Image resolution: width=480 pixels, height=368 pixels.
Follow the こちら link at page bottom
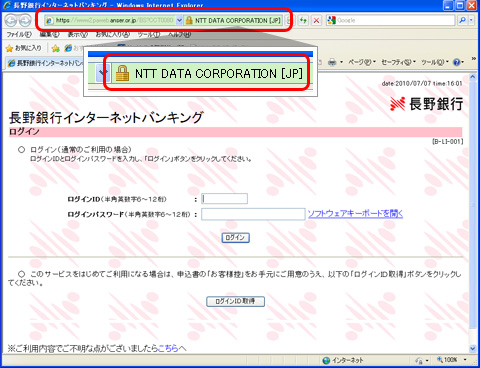[168, 348]
